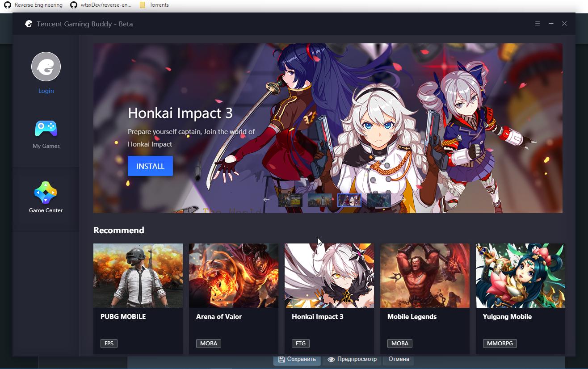
Task: Click the Отмена button in background window
Action: (399, 359)
